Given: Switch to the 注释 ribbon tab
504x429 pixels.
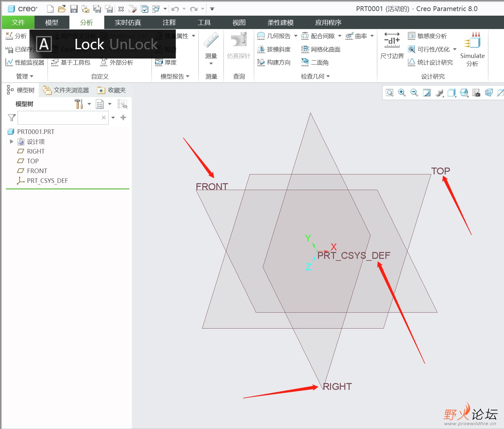Looking at the screenshot, I should point(169,22).
